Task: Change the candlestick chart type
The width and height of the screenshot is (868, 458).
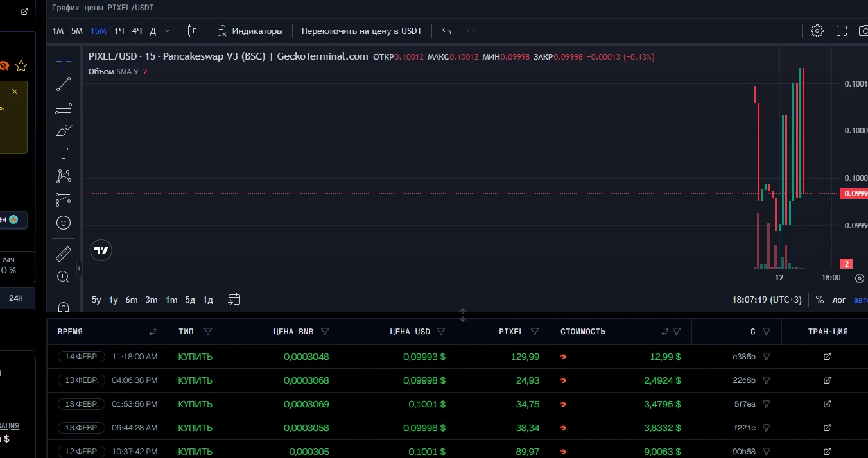Action: pos(192,31)
